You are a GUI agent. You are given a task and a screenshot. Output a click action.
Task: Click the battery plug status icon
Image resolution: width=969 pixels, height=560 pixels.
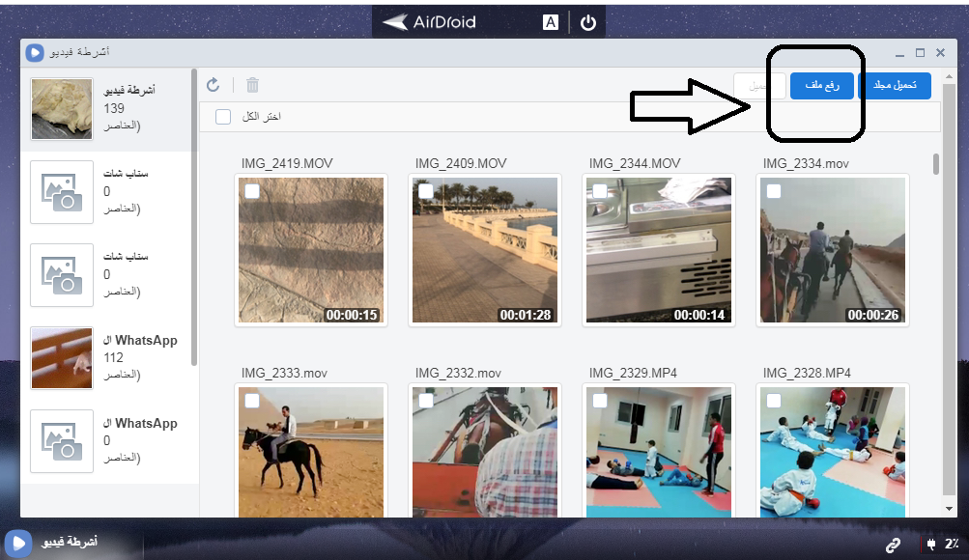931,545
